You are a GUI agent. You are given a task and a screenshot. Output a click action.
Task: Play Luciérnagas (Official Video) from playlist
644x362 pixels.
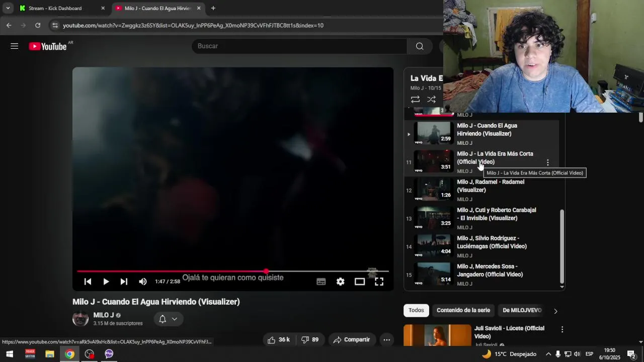click(x=492, y=242)
